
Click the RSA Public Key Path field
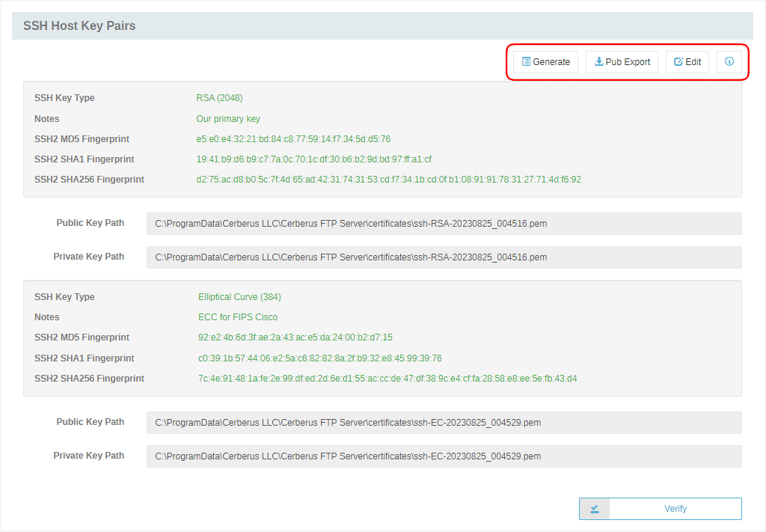(x=444, y=223)
